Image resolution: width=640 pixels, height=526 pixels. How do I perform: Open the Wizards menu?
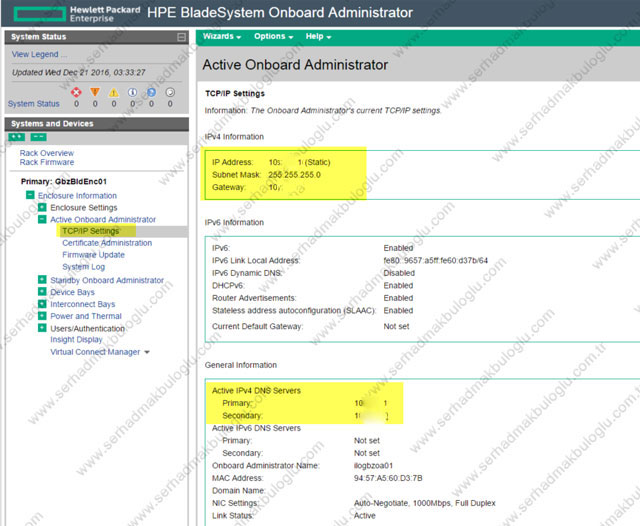pyautogui.click(x=222, y=37)
